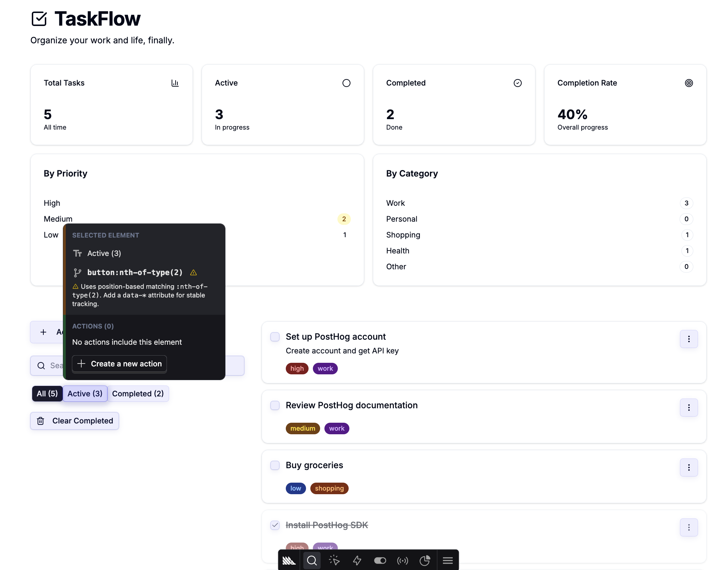Open options menu for Set up PostHog account
728x570 pixels.
coord(689,339)
